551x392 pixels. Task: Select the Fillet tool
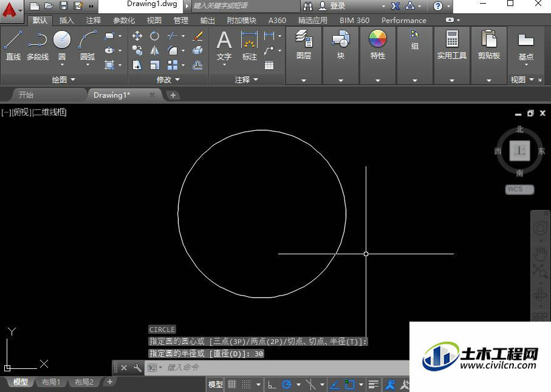(173, 50)
